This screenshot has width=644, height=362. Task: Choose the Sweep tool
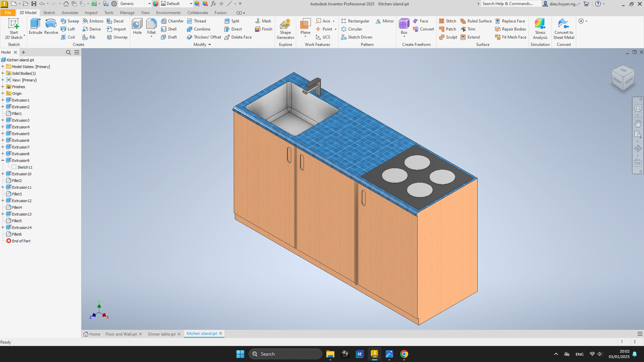pos(70,21)
